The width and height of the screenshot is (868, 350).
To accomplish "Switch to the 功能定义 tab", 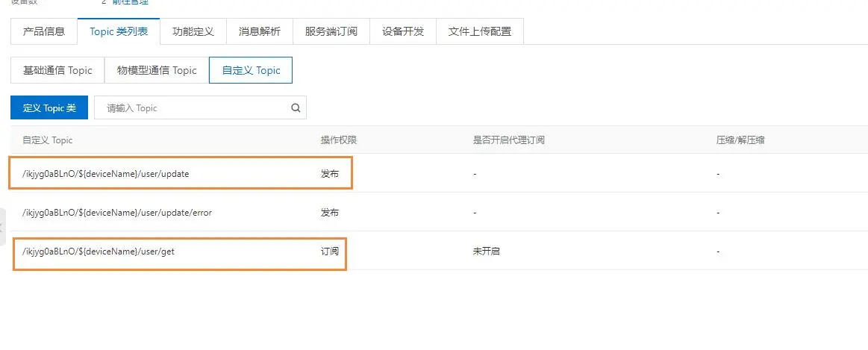I will (193, 31).
